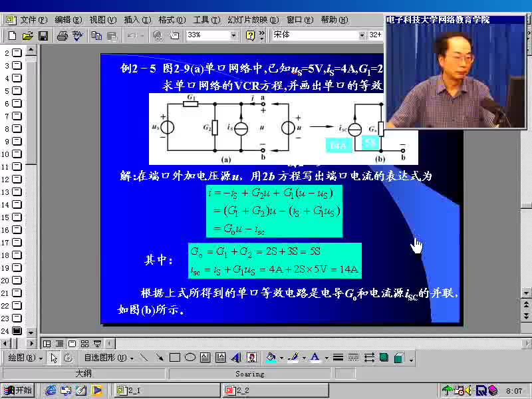Click the Shadow style icon
This screenshot has width=532, height=399.
[x=384, y=357]
